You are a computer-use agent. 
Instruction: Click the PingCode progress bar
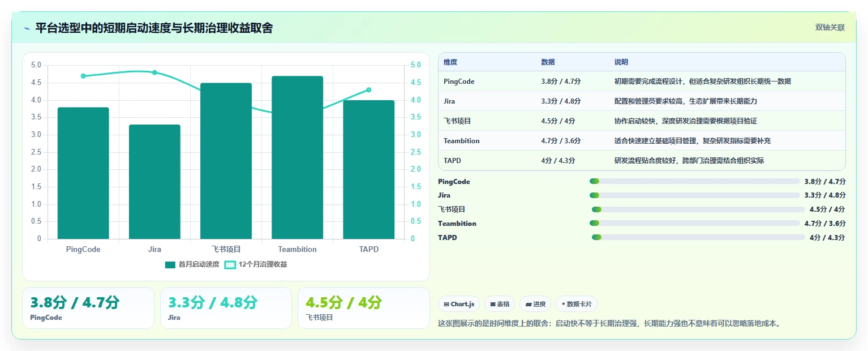point(695,181)
